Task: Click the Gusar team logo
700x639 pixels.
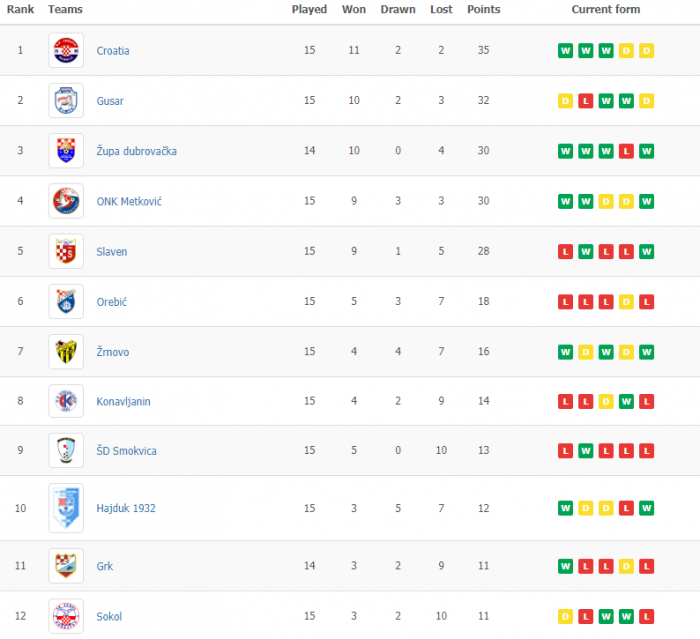Action: [x=66, y=101]
